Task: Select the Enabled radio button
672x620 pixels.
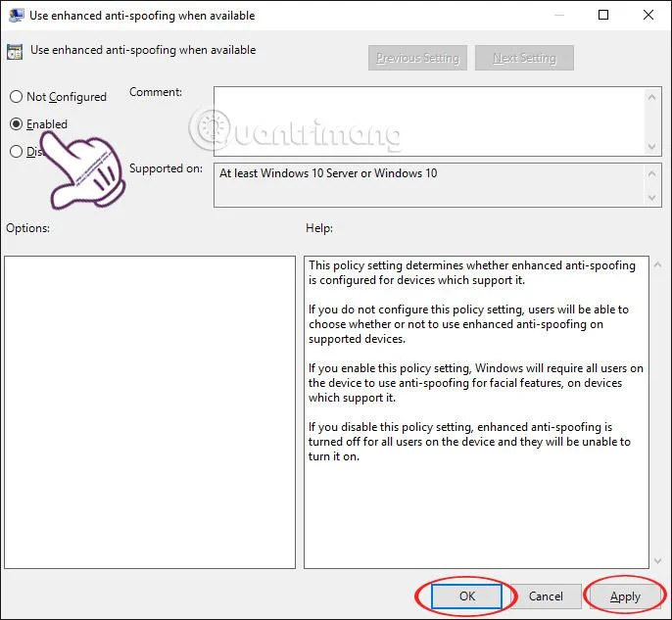Action: coord(16,123)
